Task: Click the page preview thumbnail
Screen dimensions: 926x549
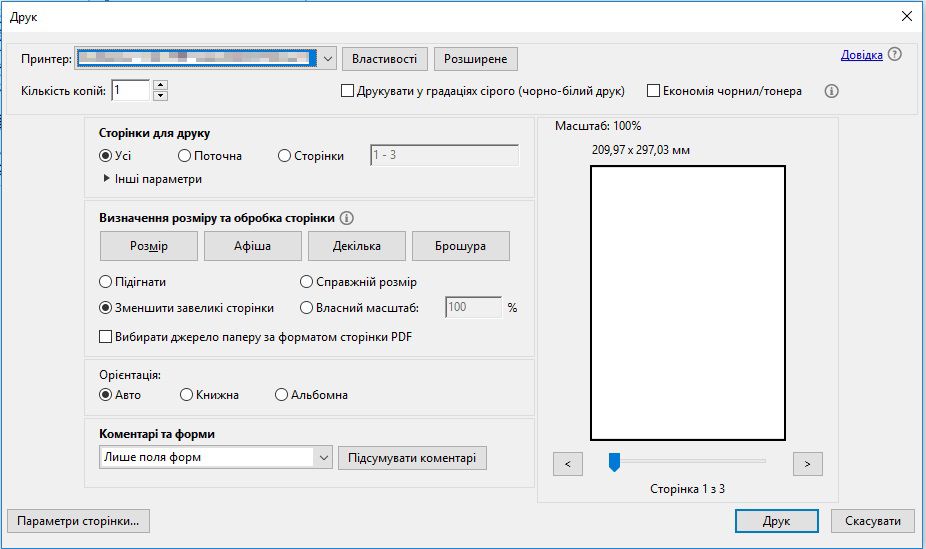Action: (688, 303)
